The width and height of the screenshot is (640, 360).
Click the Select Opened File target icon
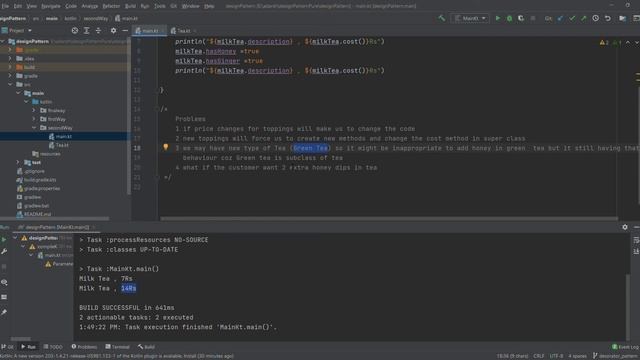tap(75, 31)
